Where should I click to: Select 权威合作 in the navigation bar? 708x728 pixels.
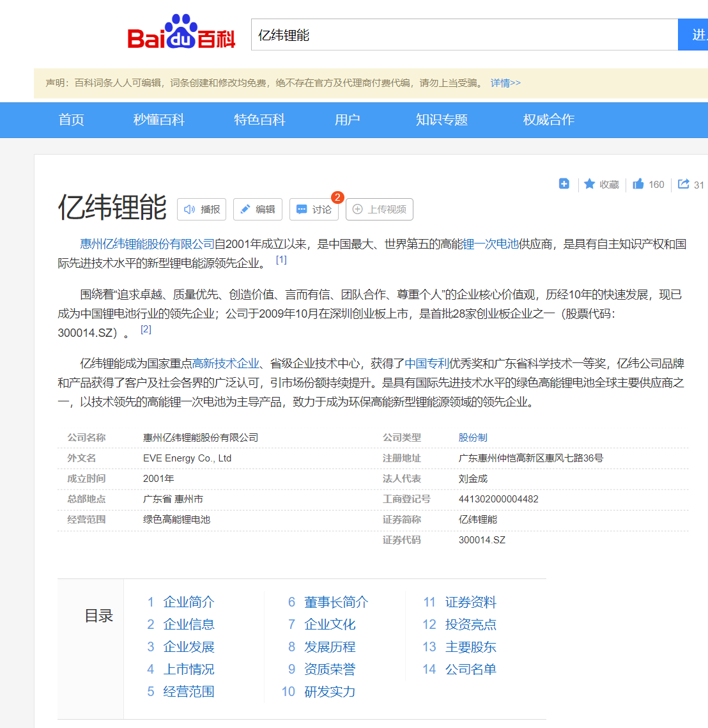pyautogui.click(x=548, y=120)
